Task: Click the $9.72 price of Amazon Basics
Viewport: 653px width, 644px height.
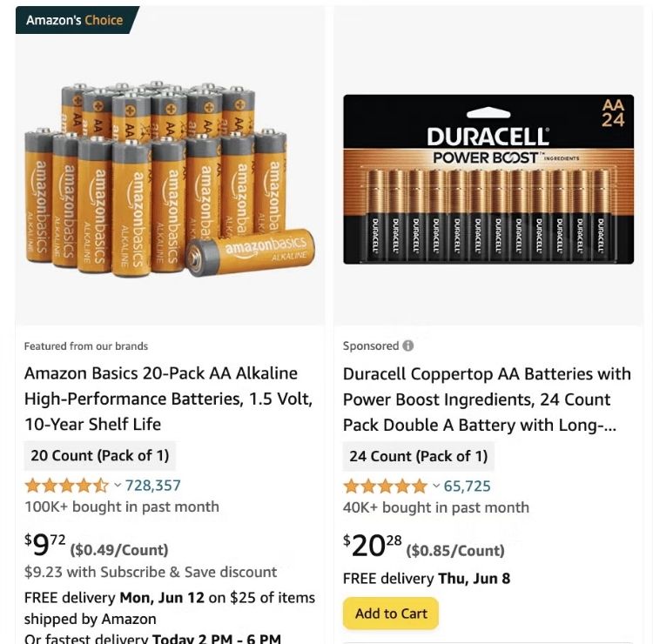Action: coord(45,546)
